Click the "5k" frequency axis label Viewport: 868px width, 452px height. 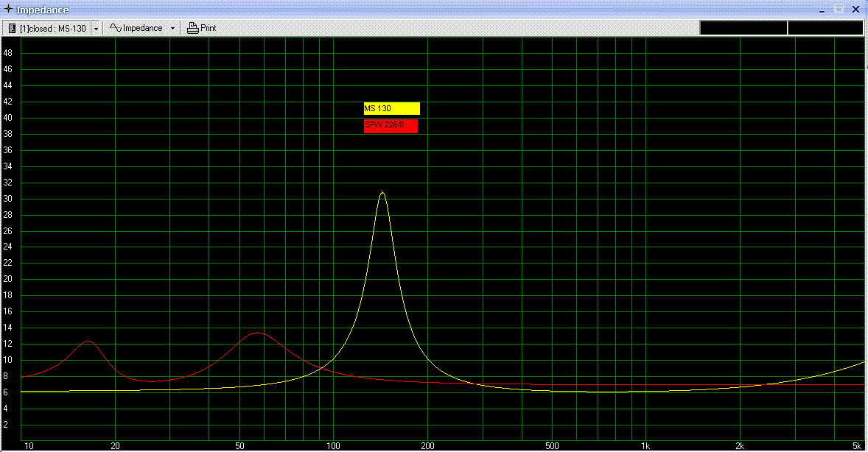[857, 446]
